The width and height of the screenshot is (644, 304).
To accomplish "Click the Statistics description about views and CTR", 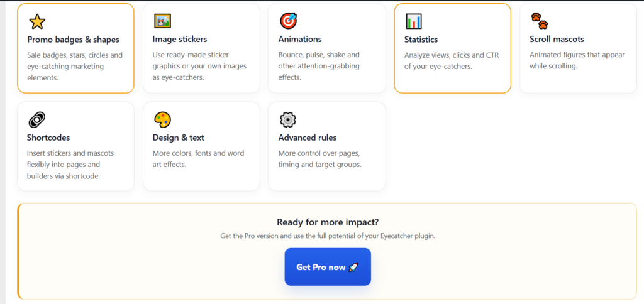I will [452, 60].
